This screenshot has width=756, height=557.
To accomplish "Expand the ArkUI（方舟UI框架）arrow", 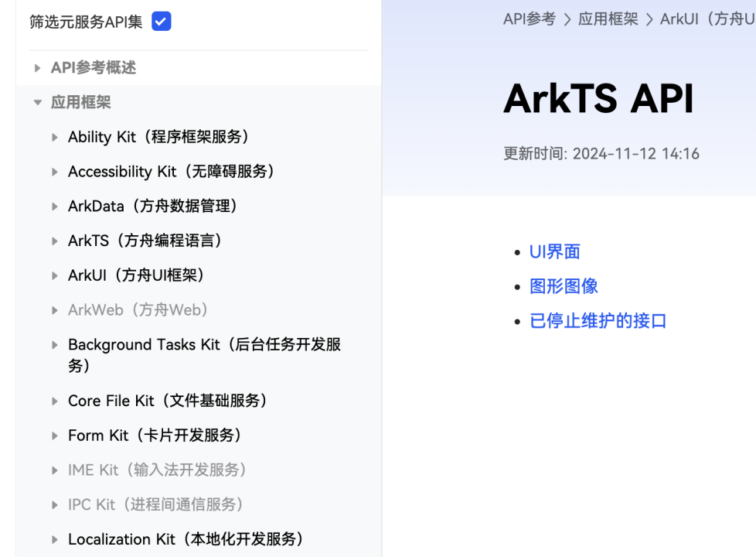I will (x=54, y=275).
